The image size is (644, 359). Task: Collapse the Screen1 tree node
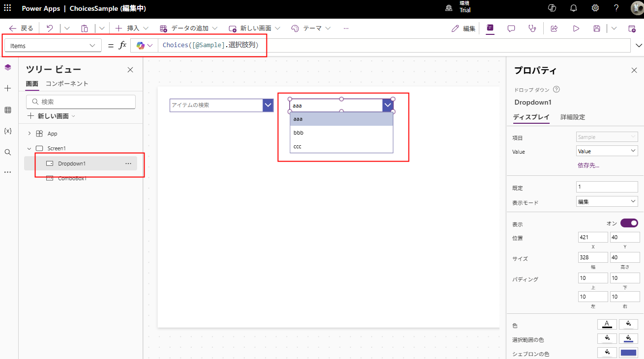click(x=29, y=148)
